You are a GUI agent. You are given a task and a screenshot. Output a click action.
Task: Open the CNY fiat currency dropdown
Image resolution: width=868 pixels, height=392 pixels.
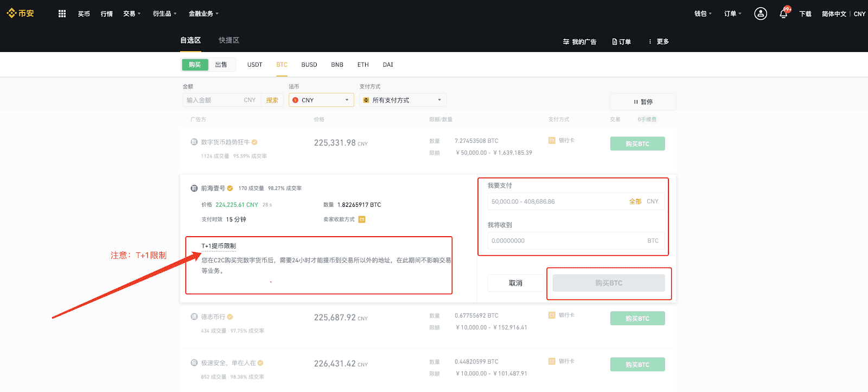pyautogui.click(x=322, y=100)
